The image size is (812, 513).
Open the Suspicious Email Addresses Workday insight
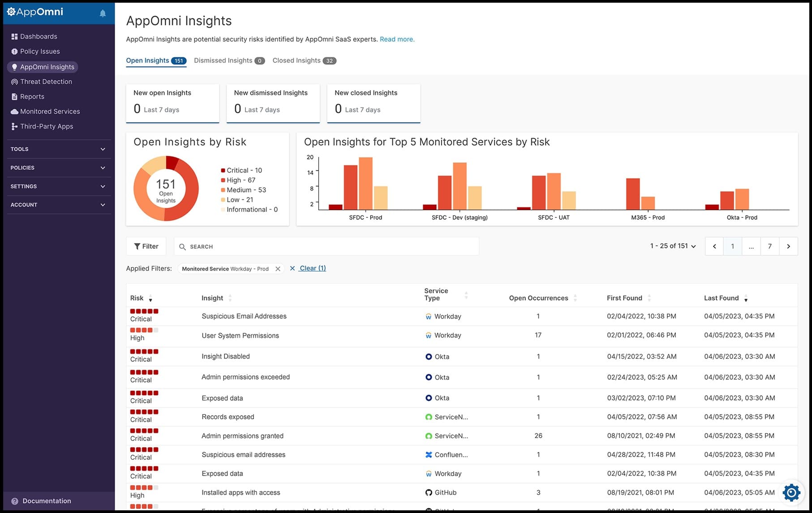click(244, 316)
